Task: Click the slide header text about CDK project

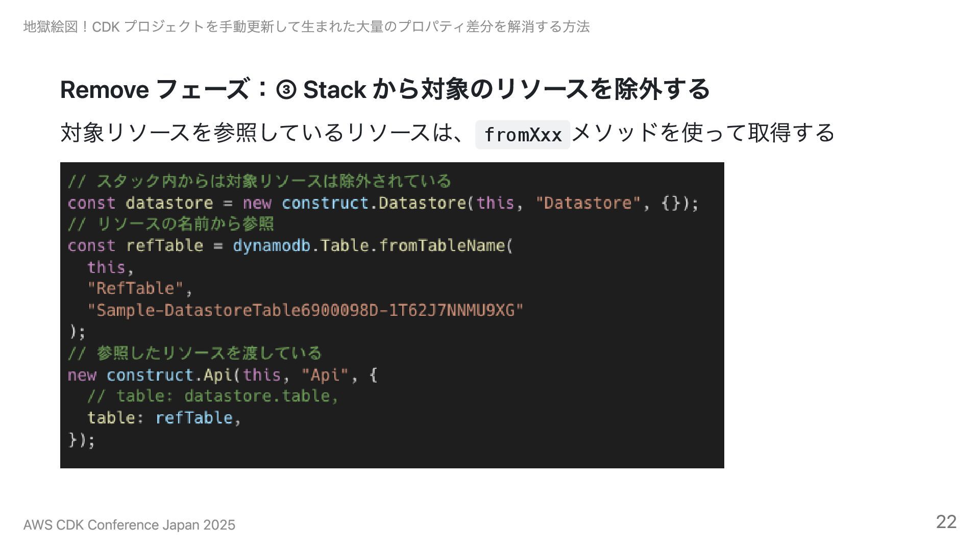Action: coord(306,27)
